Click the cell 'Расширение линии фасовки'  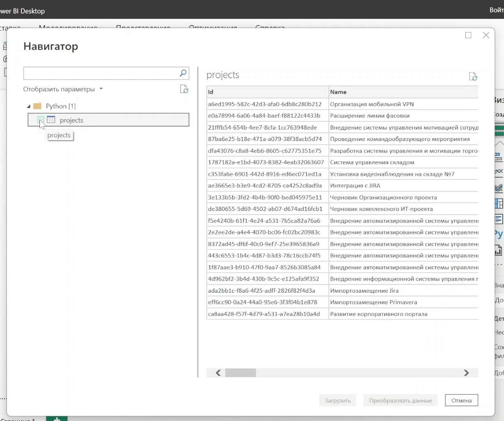(404, 116)
